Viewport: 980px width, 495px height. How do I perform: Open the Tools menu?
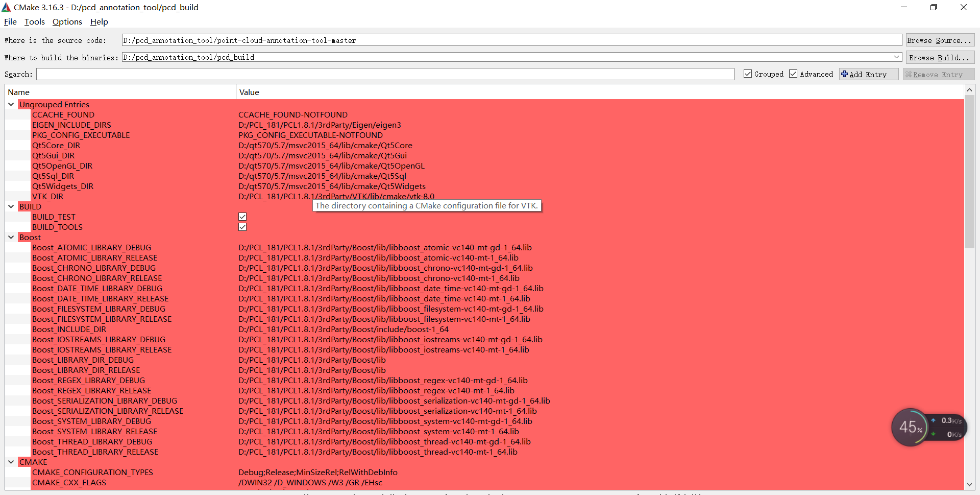click(x=35, y=22)
